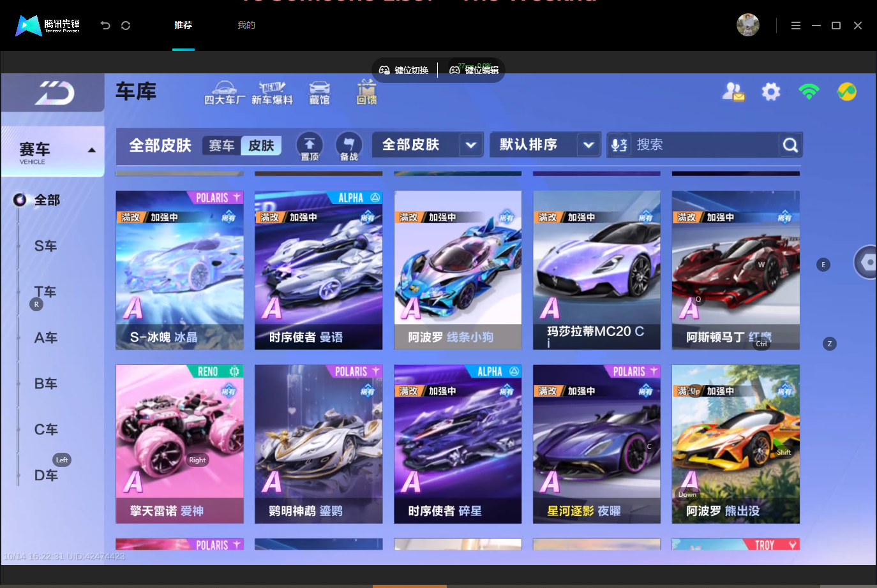
Task: Select the A车 category
Action: (46, 338)
